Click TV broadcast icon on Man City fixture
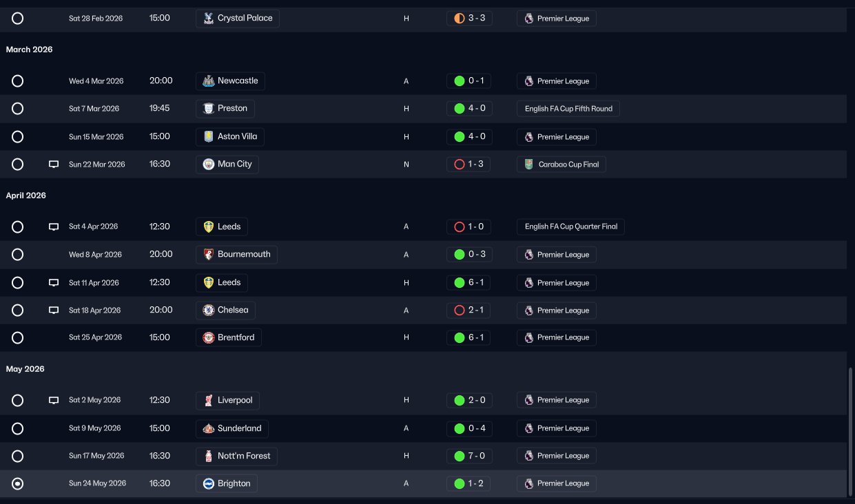The width and height of the screenshot is (855, 504). tap(54, 165)
